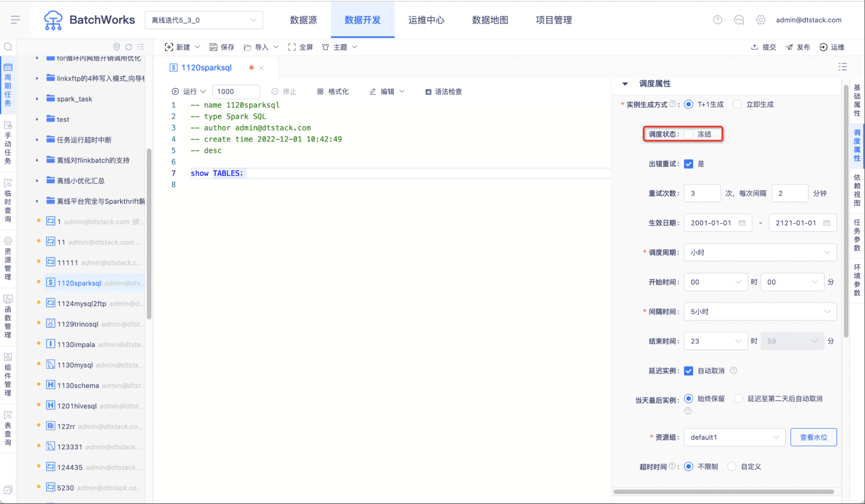Click the 运维 button in toolbar
This screenshot has width=865, height=504.
point(832,47)
